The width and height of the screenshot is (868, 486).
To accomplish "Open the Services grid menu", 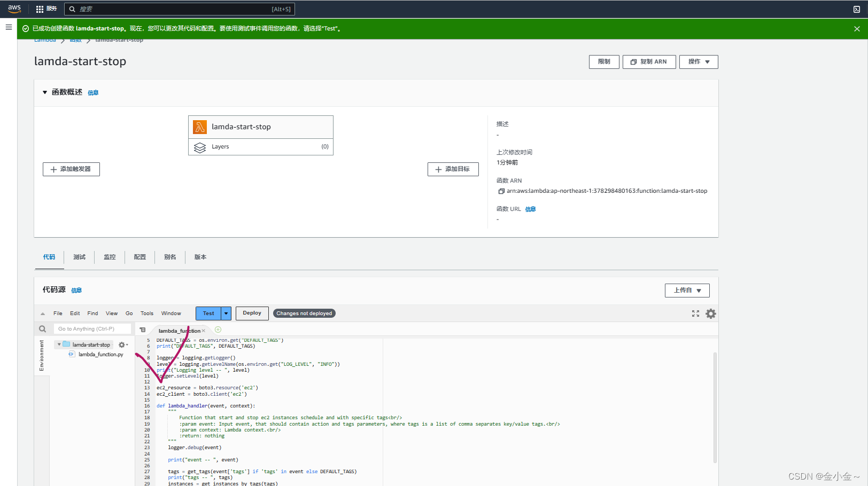I will [40, 9].
